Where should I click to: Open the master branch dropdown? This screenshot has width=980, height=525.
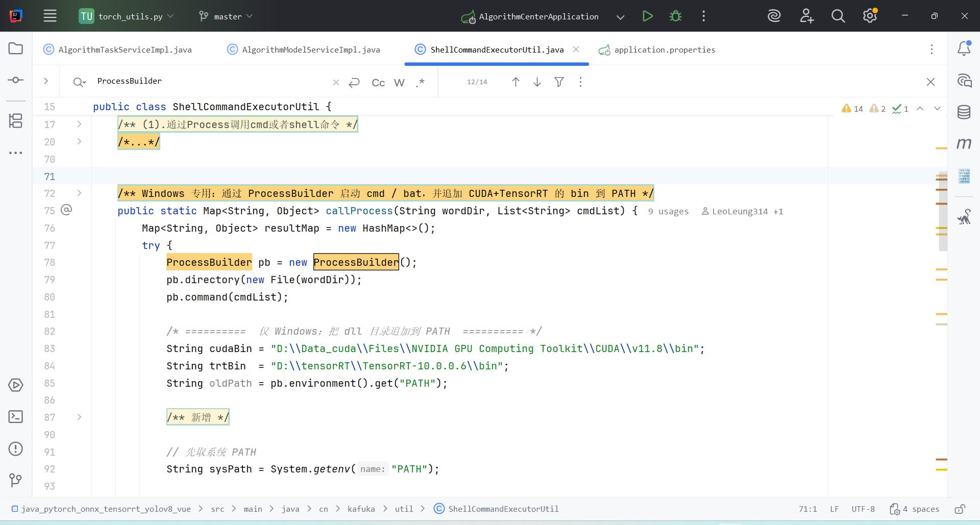(x=225, y=16)
